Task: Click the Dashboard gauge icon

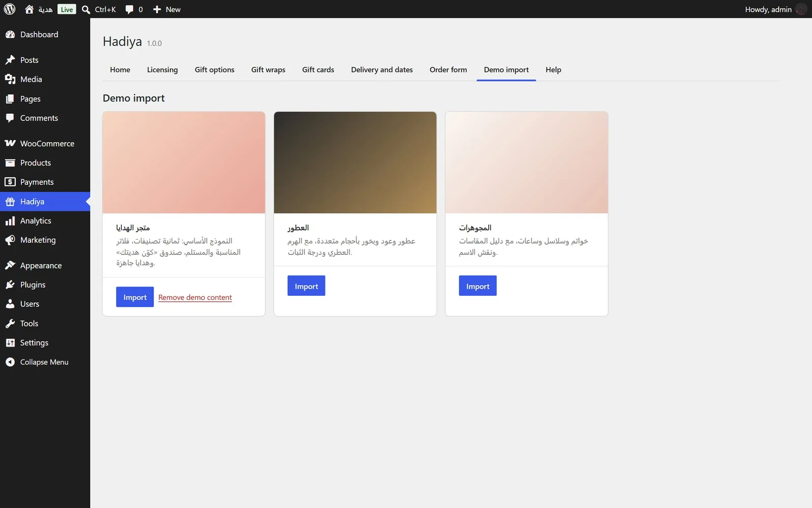Action: click(10, 35)
